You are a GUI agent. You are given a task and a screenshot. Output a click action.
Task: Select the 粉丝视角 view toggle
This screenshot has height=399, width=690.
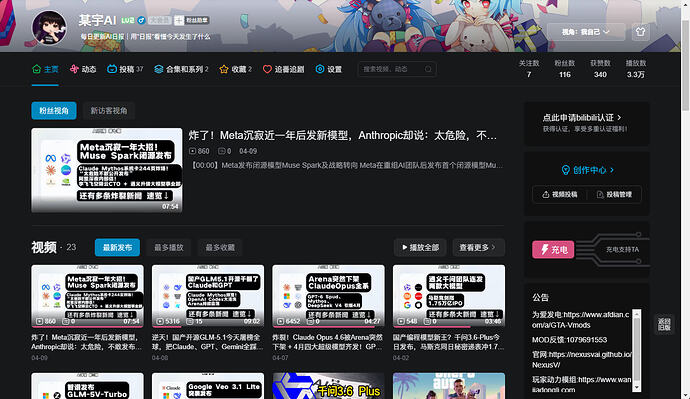coord(54,110)
